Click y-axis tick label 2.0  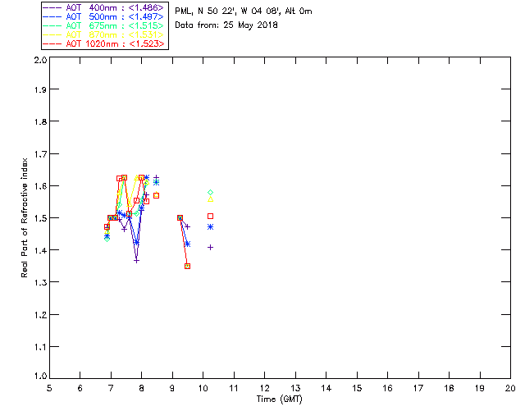click(x=40, y=61)
